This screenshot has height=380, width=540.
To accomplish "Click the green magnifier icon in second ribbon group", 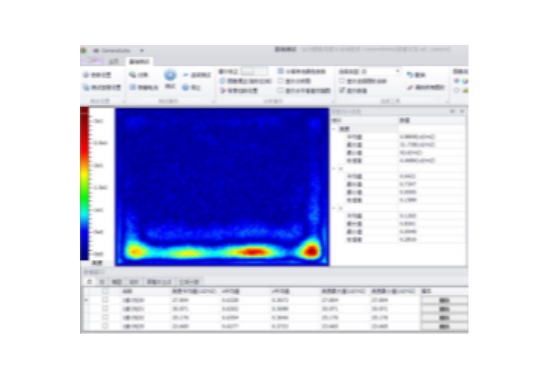I will 133,75.
